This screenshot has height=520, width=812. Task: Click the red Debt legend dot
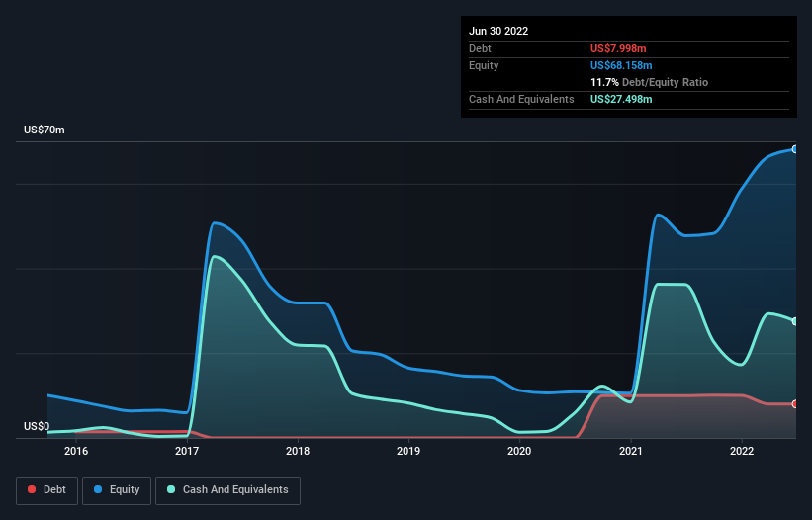(32, 489)
